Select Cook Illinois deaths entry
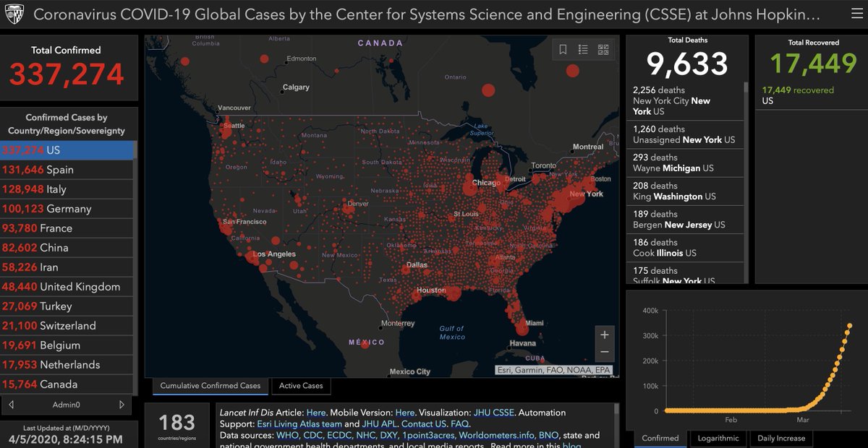This screenshot has height=448, width=868. coord(685,247)
